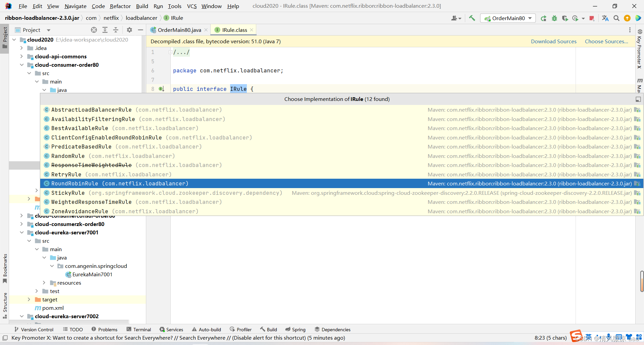Open Bookmarks side tool window
The height and width of the screenshot is (345, 644).
click(5, 268)
